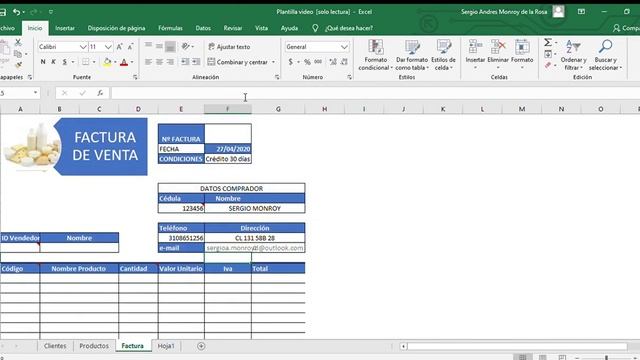The image size is (640, 360).
Task: Align text to top of cell
Action: coord(148,46)
